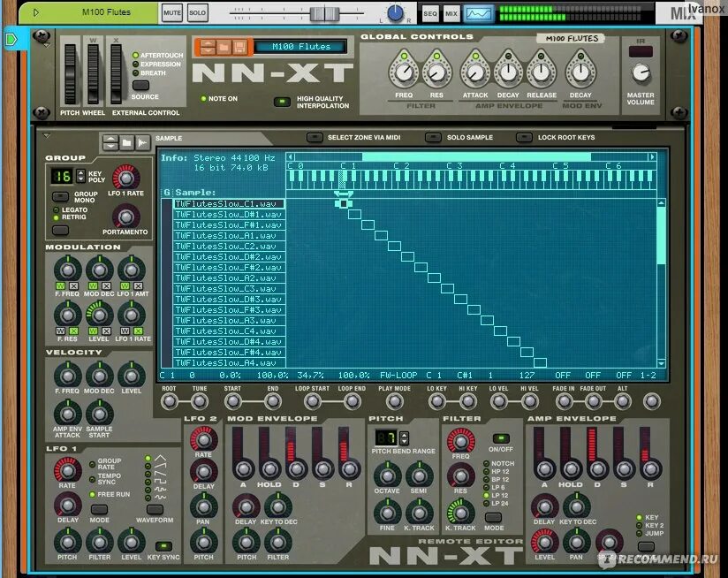Image resolution: width=728 pixels, height=578 pixels.
Task: Click the sample list scroll down arrow
Action: (661, 363)
